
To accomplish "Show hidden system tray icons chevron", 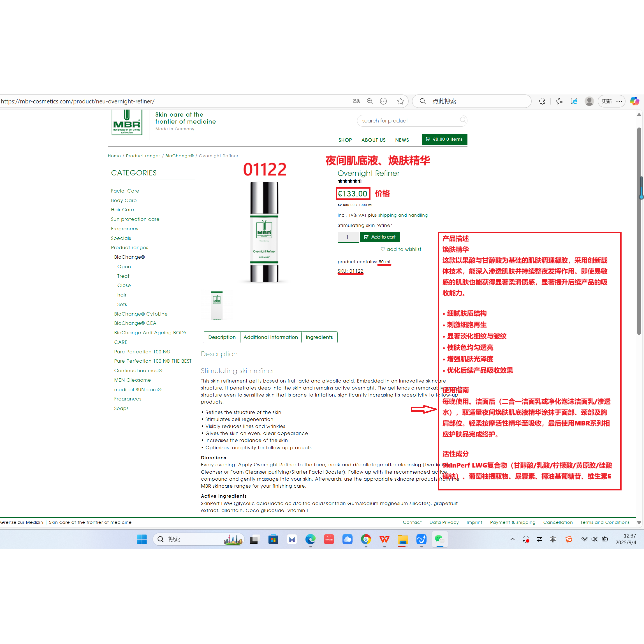I will [512, 539].
